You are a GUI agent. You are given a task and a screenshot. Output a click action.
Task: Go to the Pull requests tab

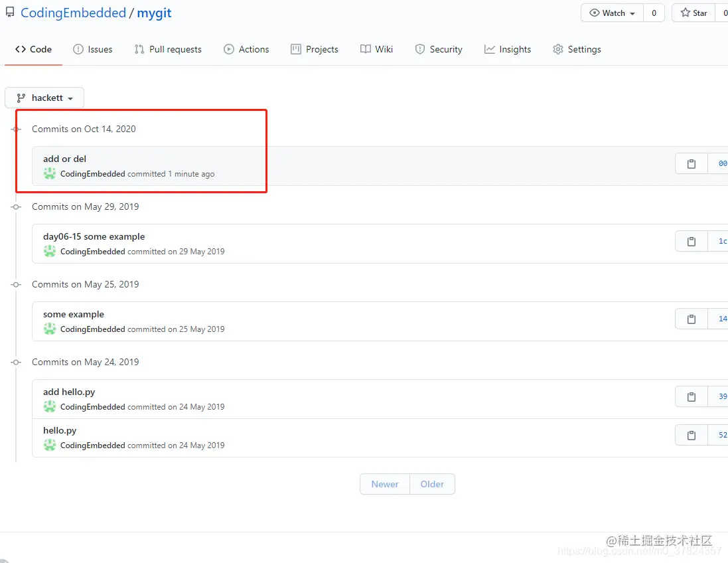click(x=168, y=49)
